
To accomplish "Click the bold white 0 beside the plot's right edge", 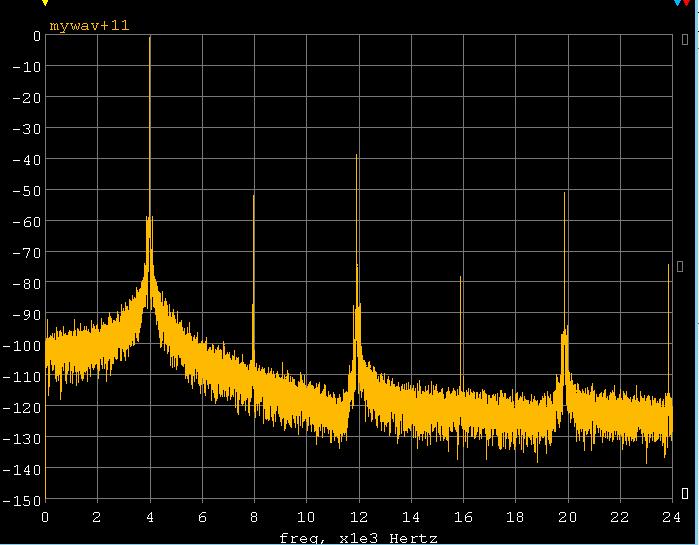I will point(685,493).
